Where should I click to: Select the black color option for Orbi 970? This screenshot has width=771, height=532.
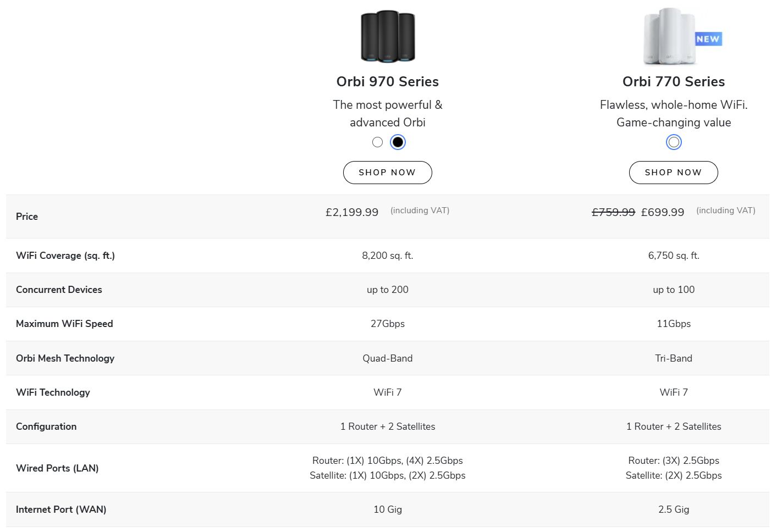coord(398,142)
